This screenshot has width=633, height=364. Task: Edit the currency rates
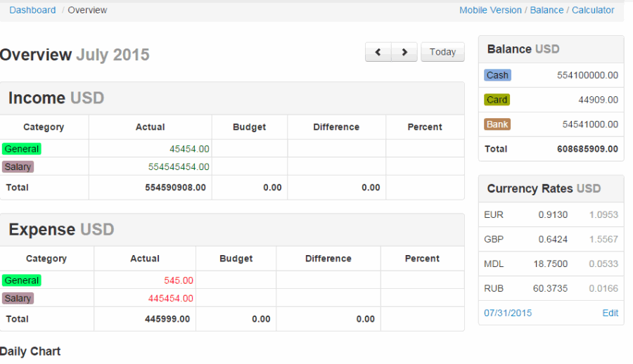pyautogui.click(x=610, y=313)
